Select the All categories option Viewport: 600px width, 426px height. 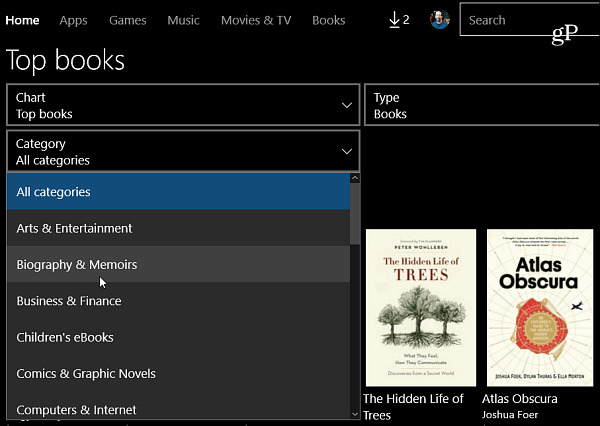click(x=178, y=192)
